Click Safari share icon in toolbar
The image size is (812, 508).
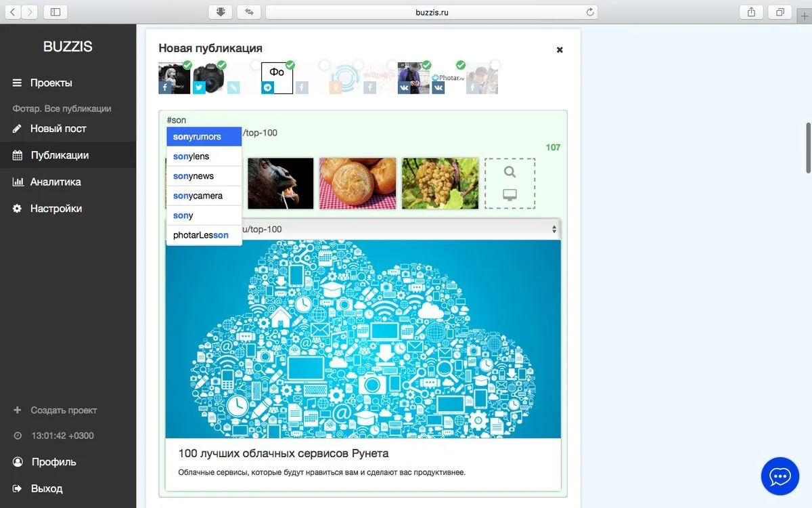point(752,12)
